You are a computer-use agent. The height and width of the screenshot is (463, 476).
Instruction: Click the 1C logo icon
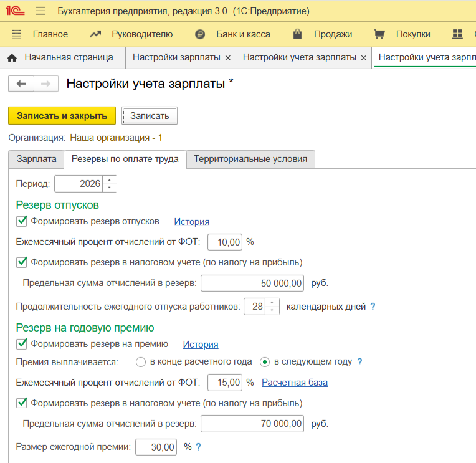(15, 11)
